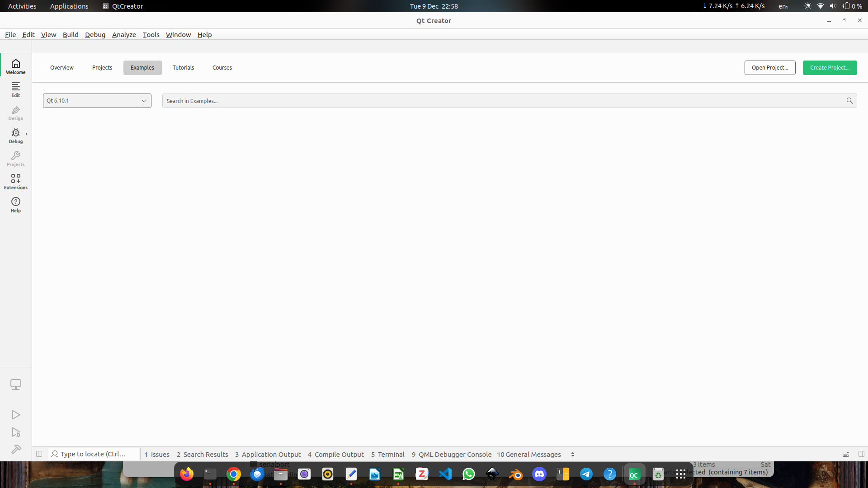Open the kit selector monitor icon
The width and height of the screenshot is (868, 488).
[16, 385]
